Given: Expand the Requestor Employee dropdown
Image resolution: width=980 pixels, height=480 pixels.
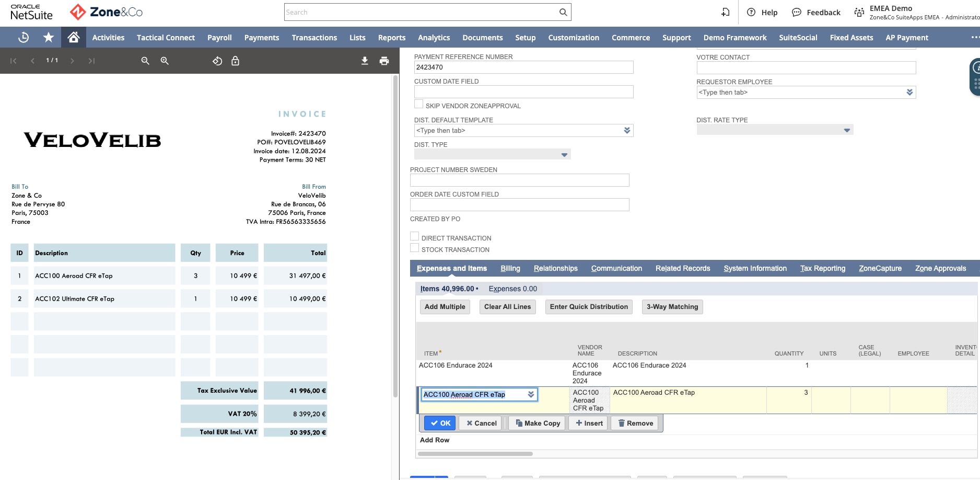Looking at the screenshot, I should [x=909, y=92].
